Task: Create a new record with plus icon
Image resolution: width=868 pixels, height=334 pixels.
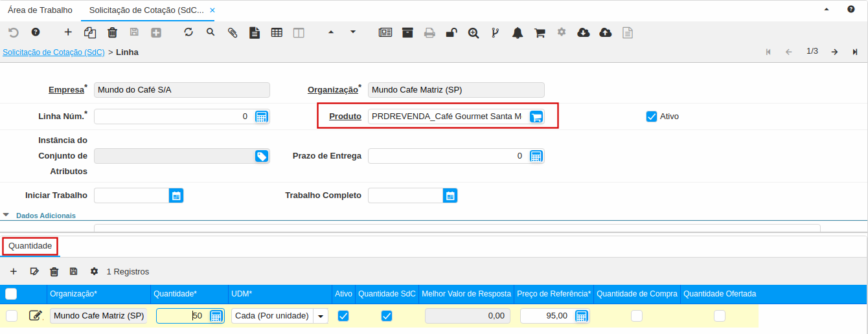Action: point(68,32)
